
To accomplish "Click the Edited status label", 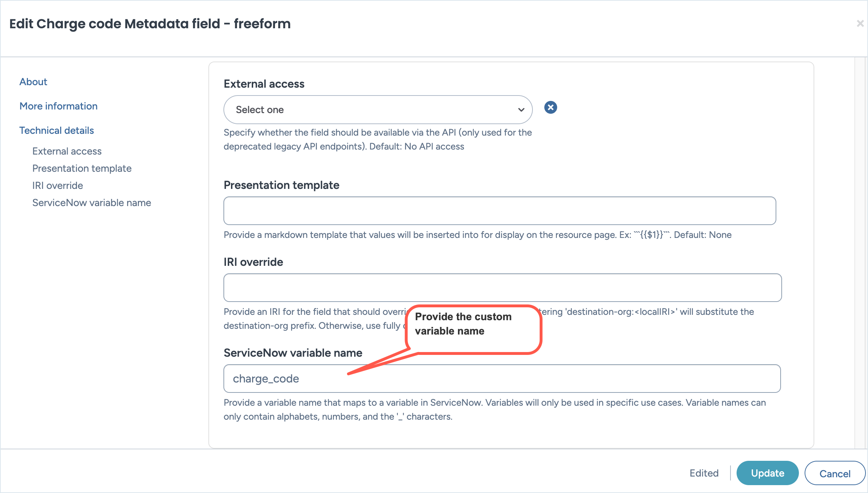I will (x=704, y=473).
